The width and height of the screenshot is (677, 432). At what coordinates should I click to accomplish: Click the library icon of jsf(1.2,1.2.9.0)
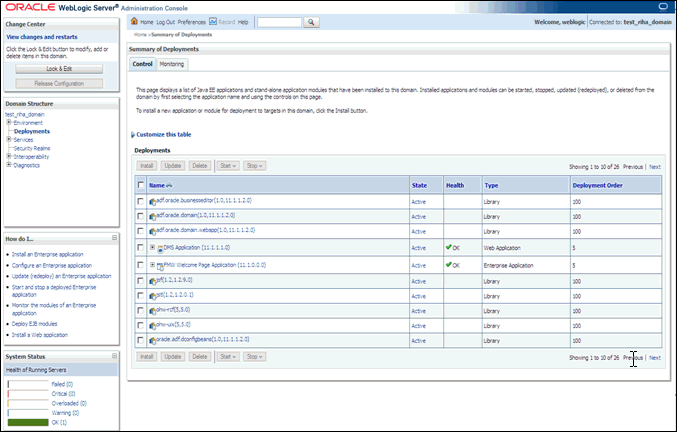pyautogui.click(x=152, y=281)
